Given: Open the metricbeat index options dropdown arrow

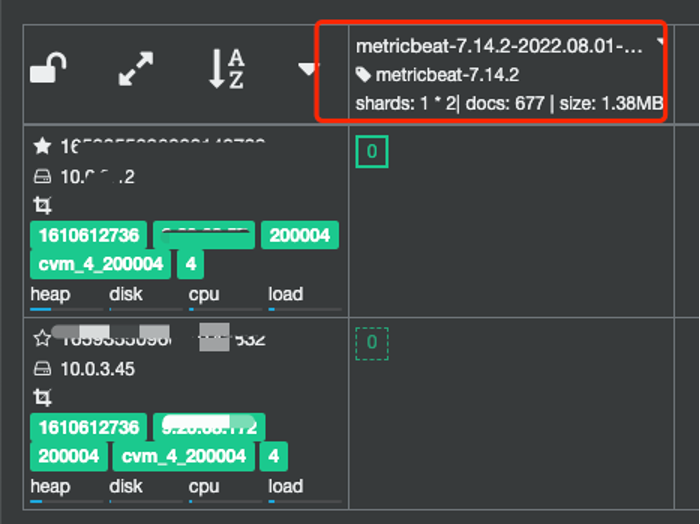Looking at the screenshot, I should click(x=660, y=42).
